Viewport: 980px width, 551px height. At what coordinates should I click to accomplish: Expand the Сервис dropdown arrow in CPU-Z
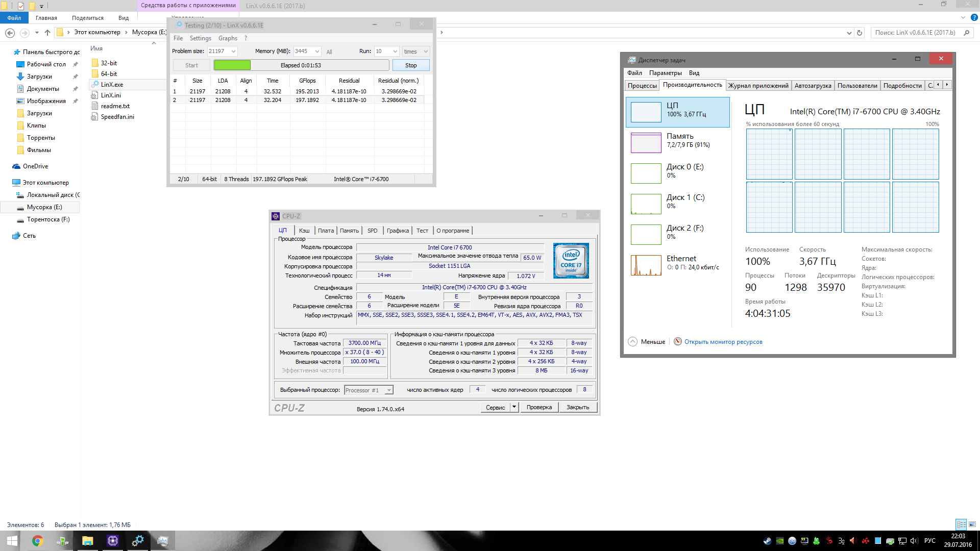[514, 407]
